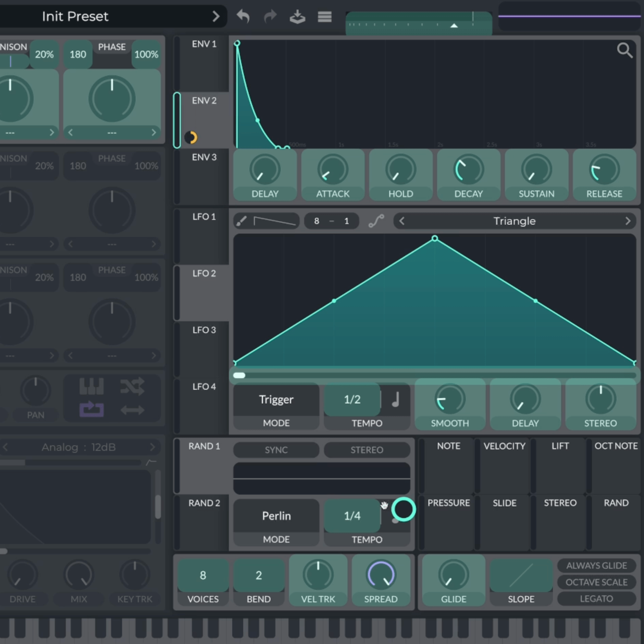Image resolution: width=644 pixels, height=644 pixels.
Task: Enable OCTAVE SCALE
Action: pos(596,582)
